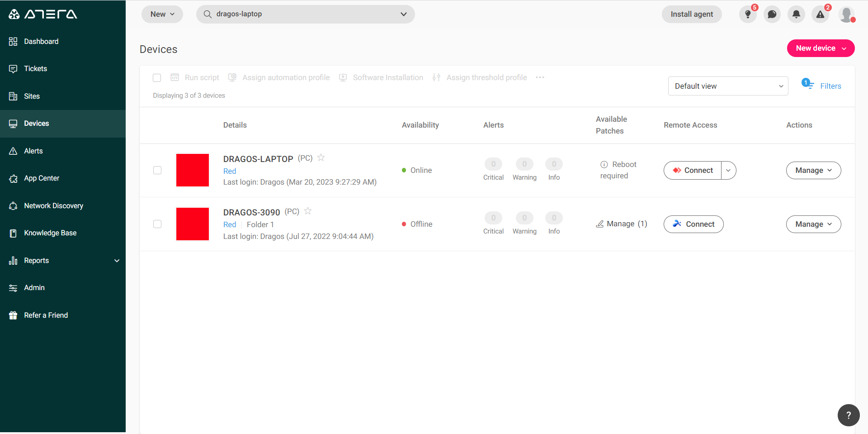Connect to DRAGOS-LAPTOP
Image resolution: width=868 pixels, height=434 pixels.
pos(693,170)
